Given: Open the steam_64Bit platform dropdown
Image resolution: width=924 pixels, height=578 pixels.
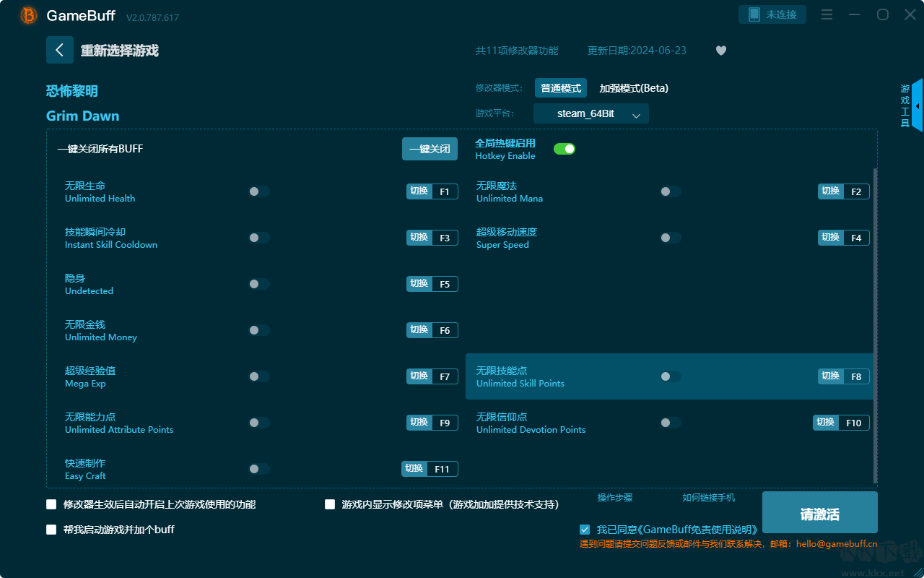Looking at the screenshot, I should coord(590,114).
